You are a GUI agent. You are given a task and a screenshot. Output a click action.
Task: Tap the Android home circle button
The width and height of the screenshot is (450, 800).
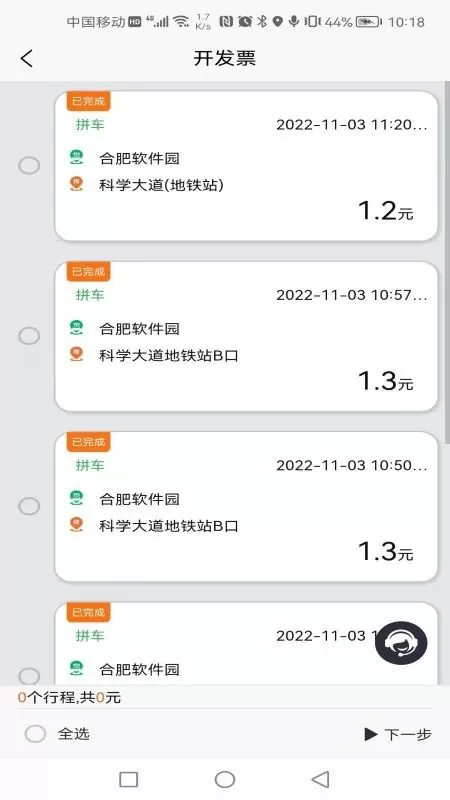(225, 779)
